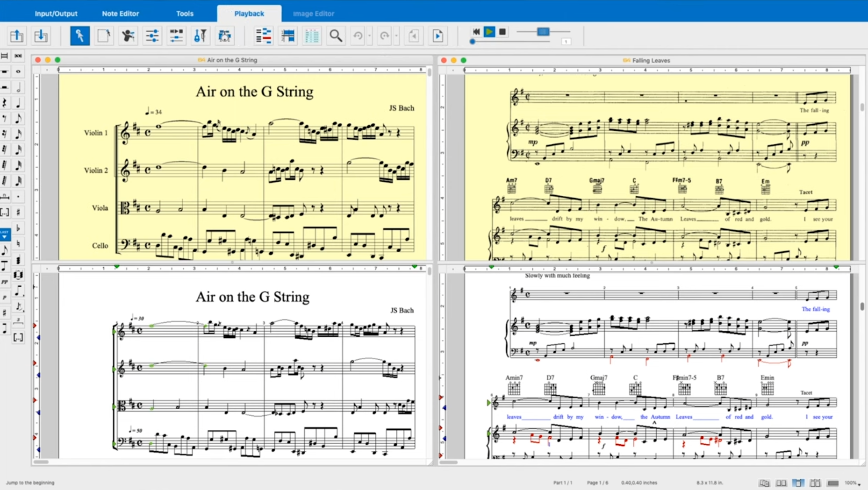The height and width of the screenshot is (490, 868).
Task: Open the mixer sliders icon in the toolbar
Action: [x=152, y=36]
